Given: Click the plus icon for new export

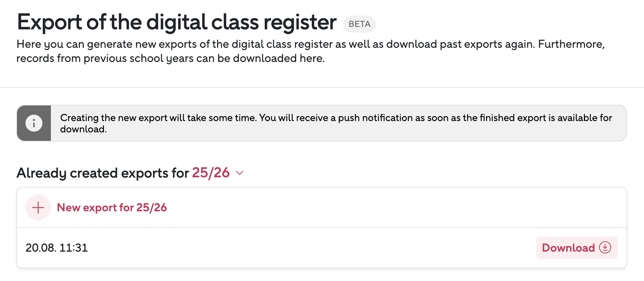Looking at the screenshot, I should 38,207.
